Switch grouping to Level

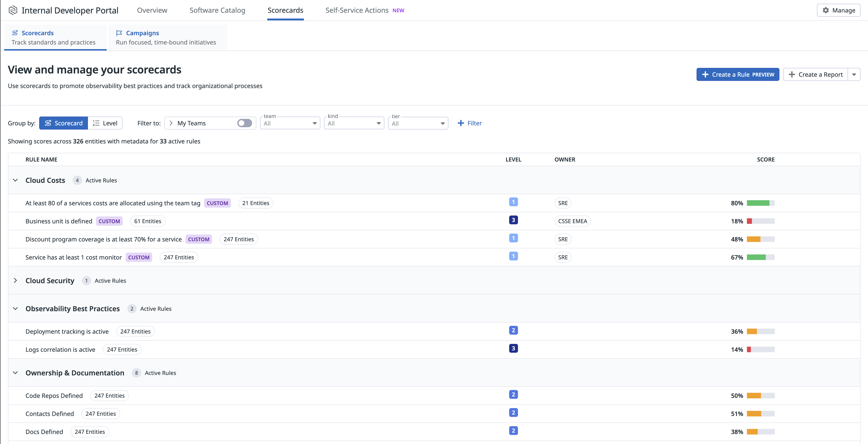[x=105, y=123]
